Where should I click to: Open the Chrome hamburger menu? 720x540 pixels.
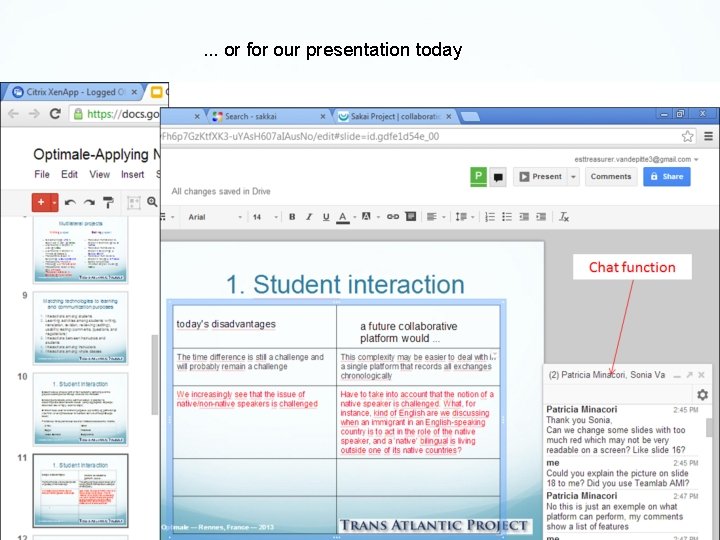pos(709,136)
